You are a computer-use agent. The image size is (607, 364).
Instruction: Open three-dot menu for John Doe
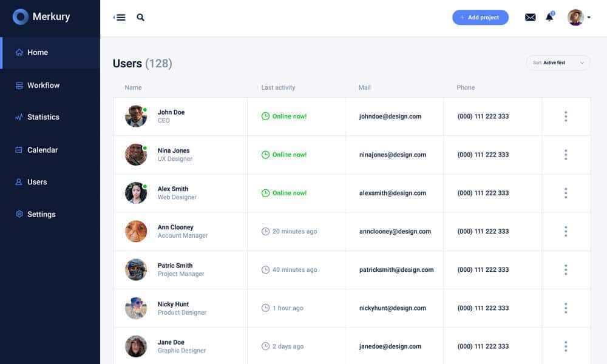click(565, 116)
